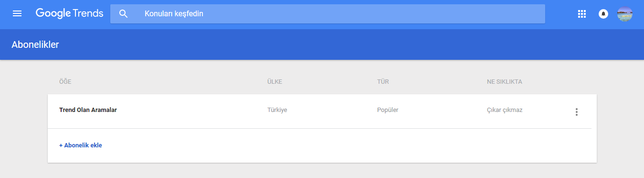Open three-dot menu for Trend Olan Aramalar
The width and height of the screenshot is (644, 178).
[x=576, y=112]
